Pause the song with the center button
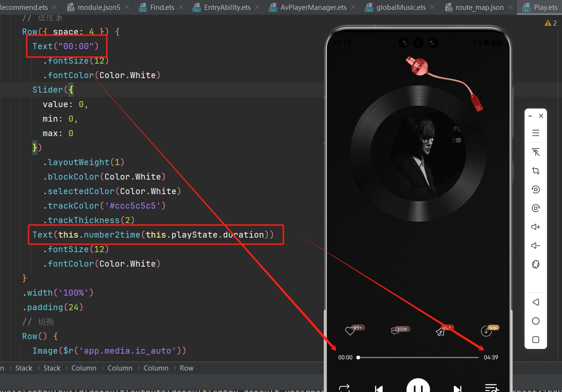 click(418, 387)
